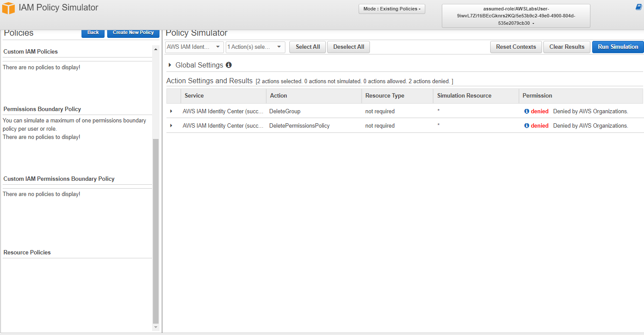Open the documentation book icon
This screenshot has height=335, width=644.
639,7
